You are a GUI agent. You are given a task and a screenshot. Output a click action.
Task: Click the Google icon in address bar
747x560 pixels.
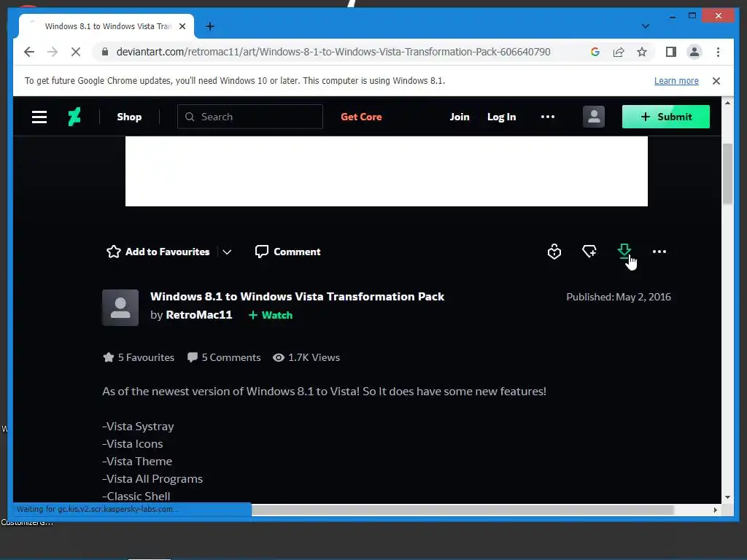click(x=595, y=52)
